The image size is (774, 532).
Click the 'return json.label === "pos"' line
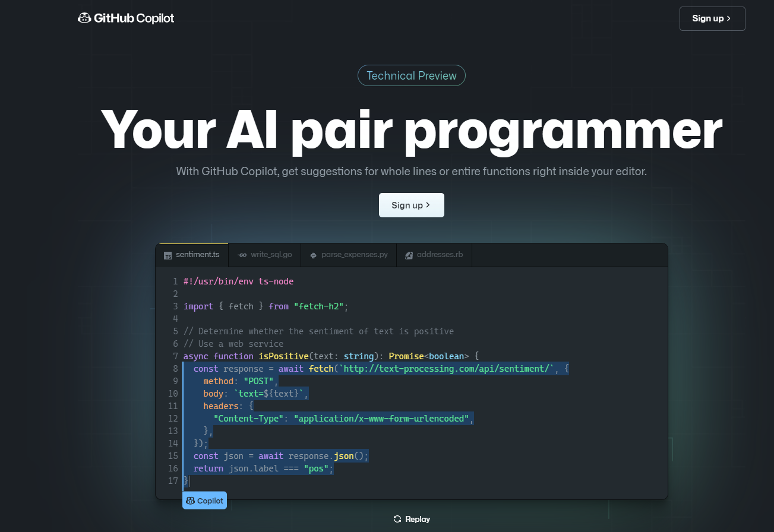pyautogui.click(x=263, y=468)
